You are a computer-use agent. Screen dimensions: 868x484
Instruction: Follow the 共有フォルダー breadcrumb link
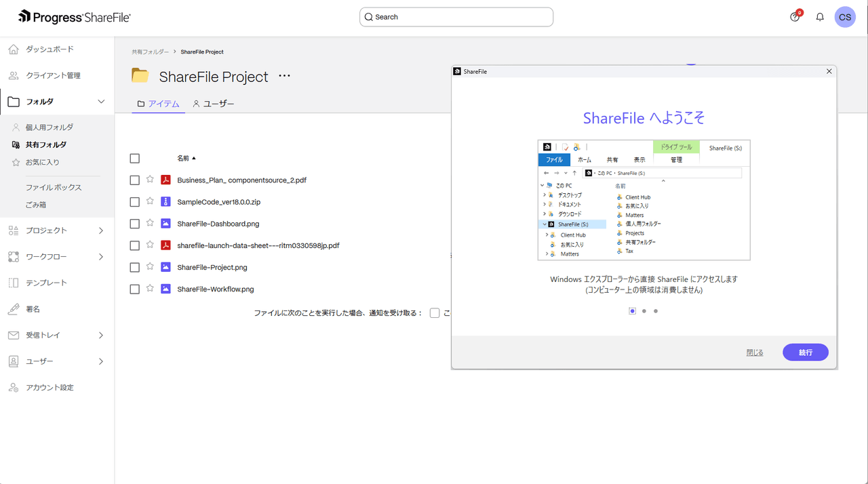151,52
